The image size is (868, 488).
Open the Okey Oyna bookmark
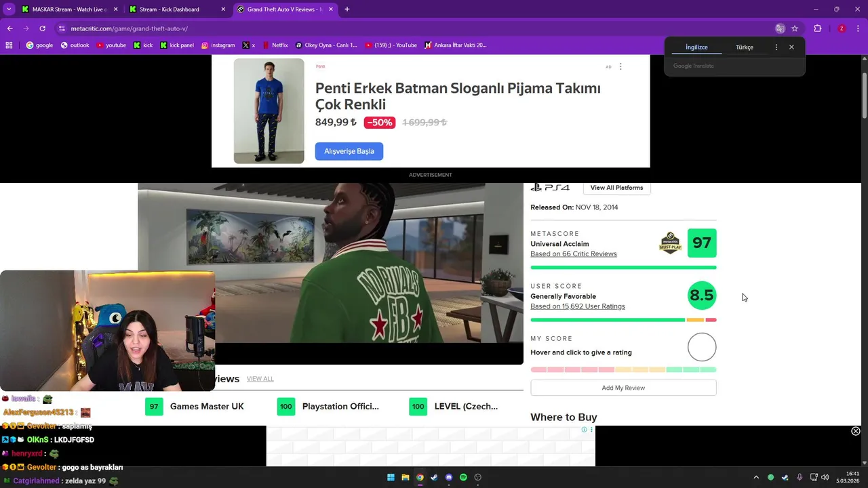point(326,45)
